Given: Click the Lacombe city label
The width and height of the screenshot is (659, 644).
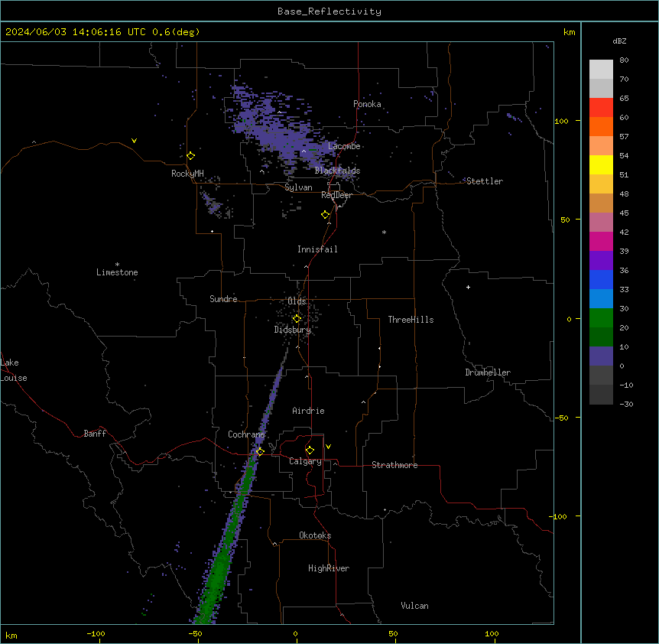Looking at the screenshot, I should (x=344, y=146).
